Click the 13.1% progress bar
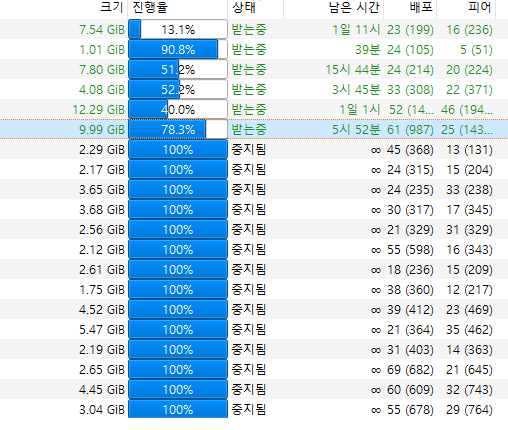The image size is (508, 430). [178, 29]
